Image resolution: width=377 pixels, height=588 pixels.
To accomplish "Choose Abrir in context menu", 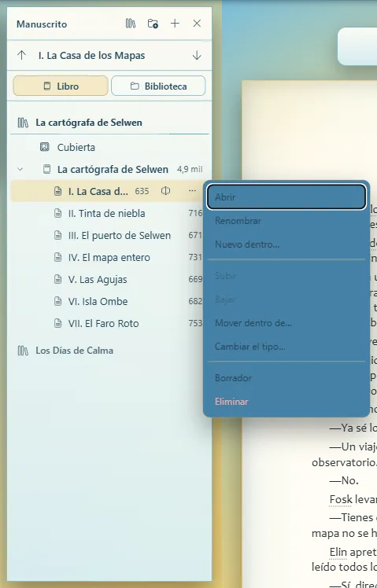I will point(286,197).
